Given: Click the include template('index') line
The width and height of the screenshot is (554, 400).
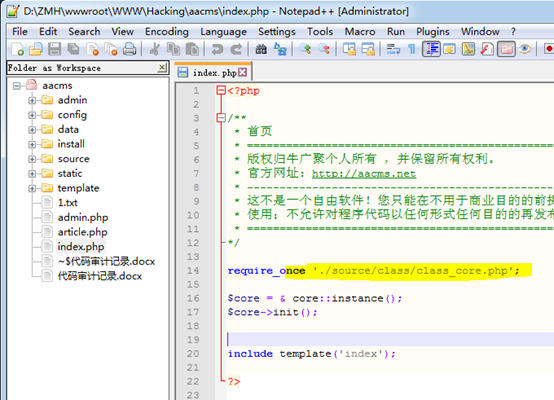Looking at the screenshot, I should coord(312,354).
